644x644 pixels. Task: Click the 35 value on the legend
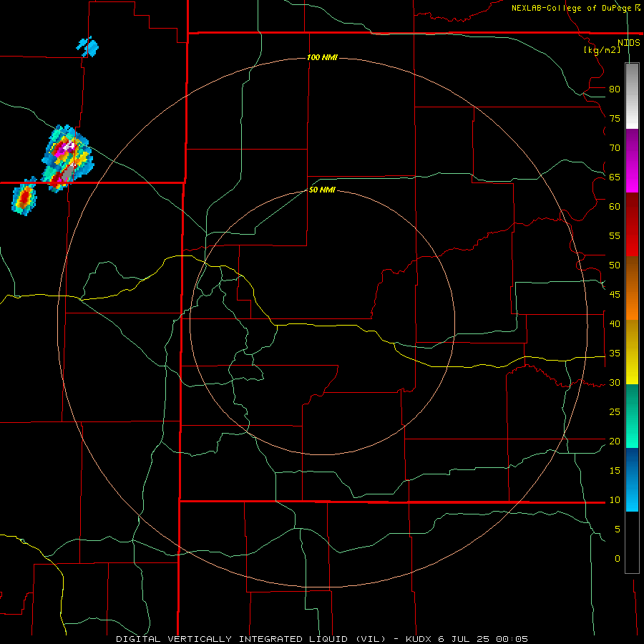click(615, 353)
